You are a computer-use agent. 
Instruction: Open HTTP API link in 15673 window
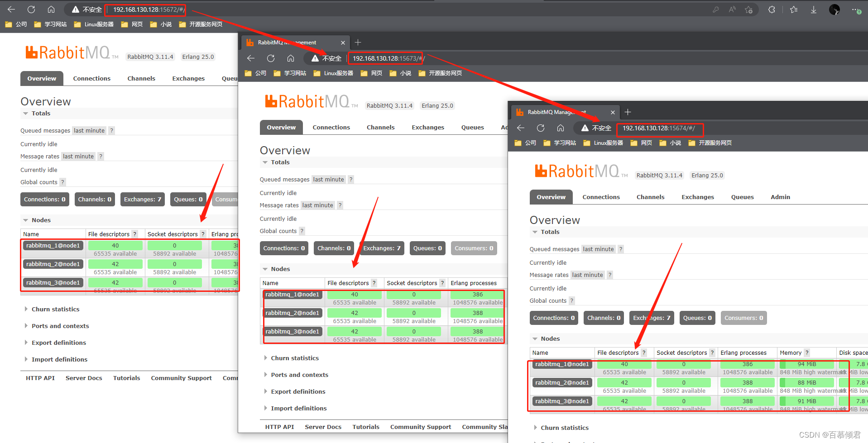(279, 427)
